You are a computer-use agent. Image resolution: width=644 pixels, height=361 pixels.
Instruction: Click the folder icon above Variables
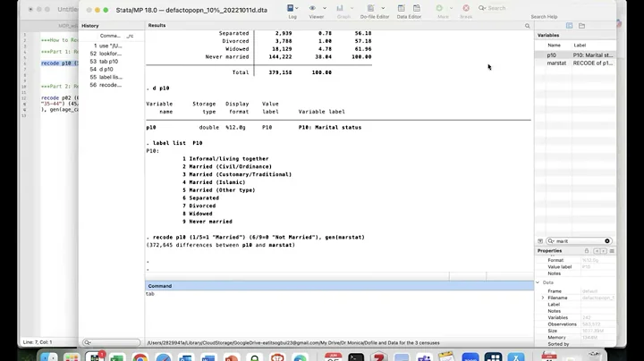[x=582, y=25]
